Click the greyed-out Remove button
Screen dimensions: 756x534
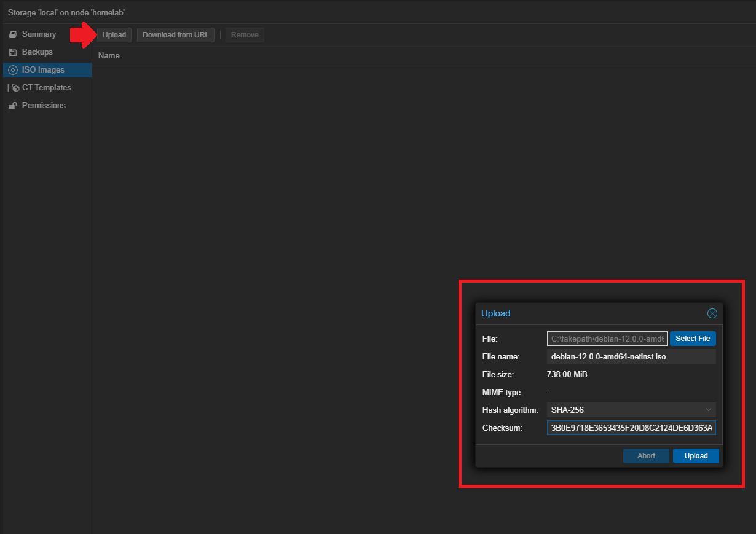click(x=245, y=35)
